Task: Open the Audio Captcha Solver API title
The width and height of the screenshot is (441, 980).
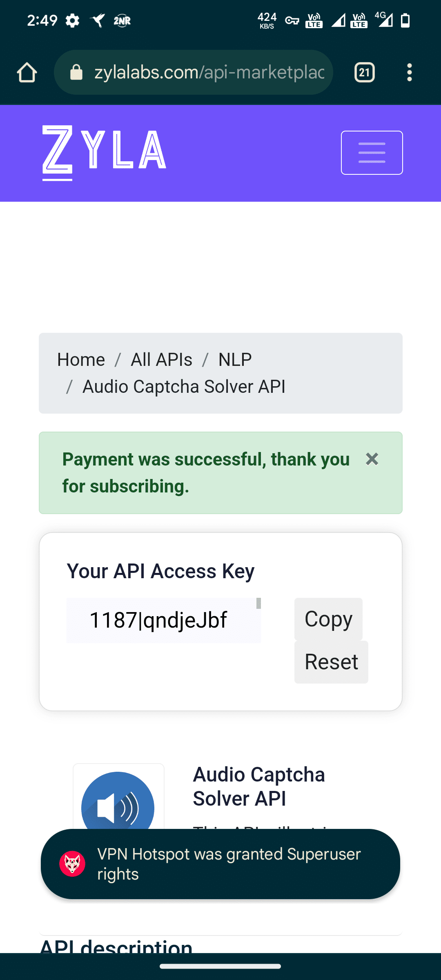Action: [x=259, y=786]
